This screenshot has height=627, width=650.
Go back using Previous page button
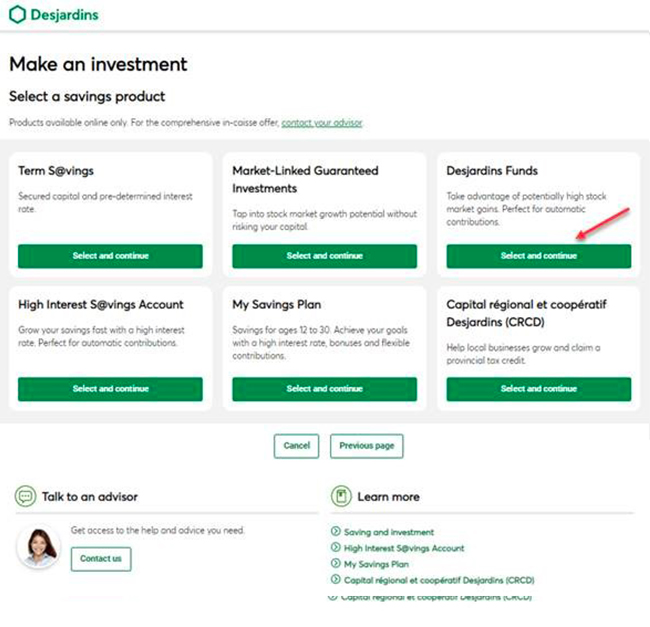click(x=366, y=446)
